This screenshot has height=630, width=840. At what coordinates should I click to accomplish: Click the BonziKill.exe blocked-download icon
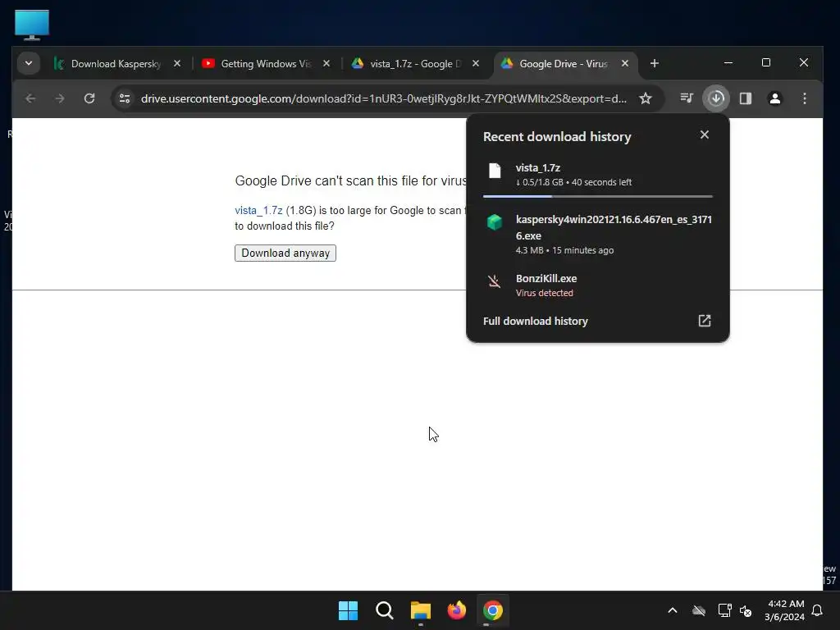click(495, 281)
